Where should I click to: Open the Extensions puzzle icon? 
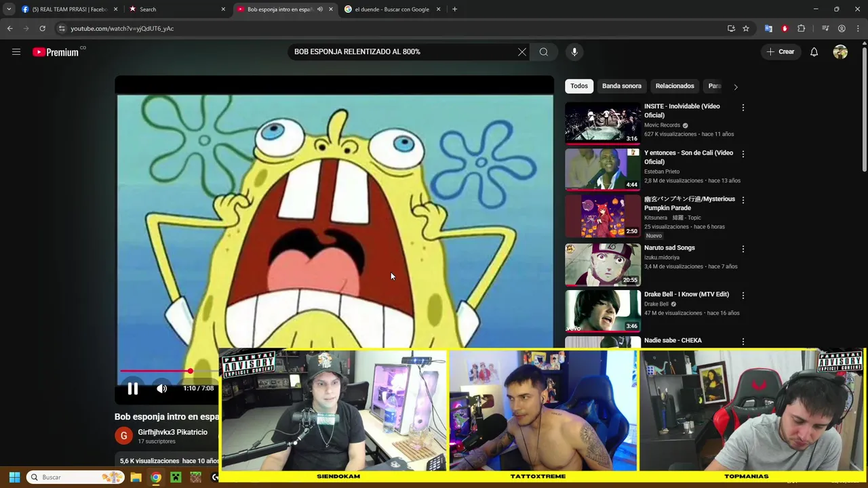tap(802, 28)
